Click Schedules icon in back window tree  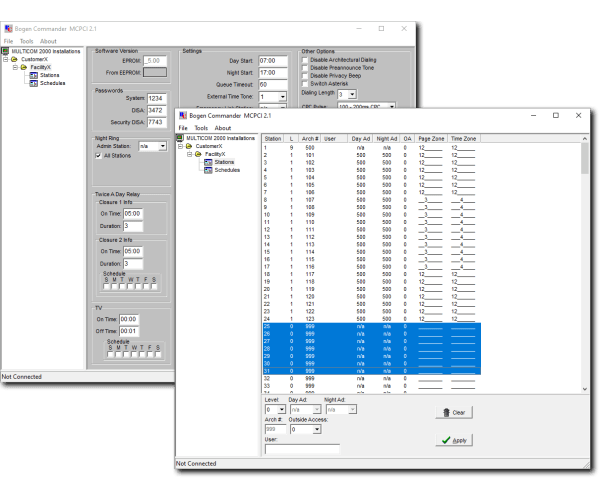pos(34,83)
